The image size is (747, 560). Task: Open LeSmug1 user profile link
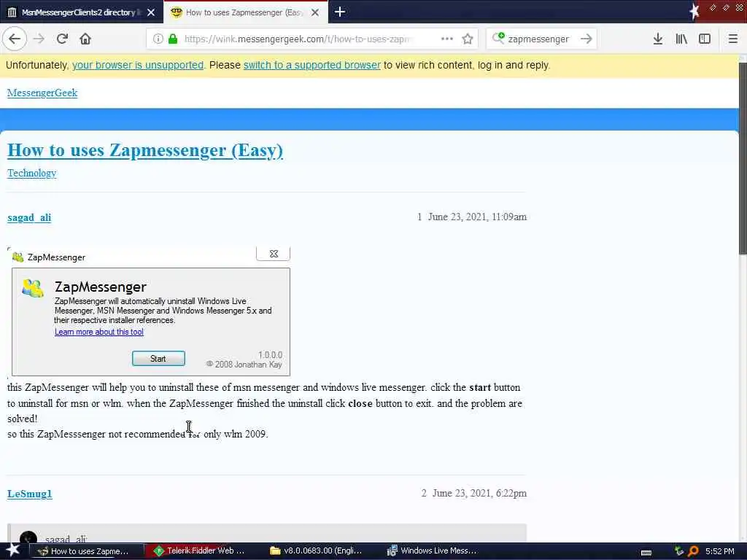(x=29, y=494)
